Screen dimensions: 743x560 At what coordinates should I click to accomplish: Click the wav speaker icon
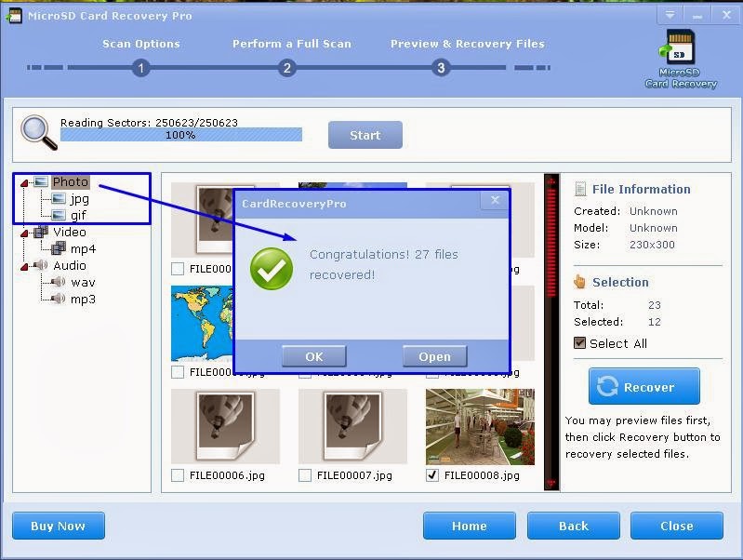[59, 282]
